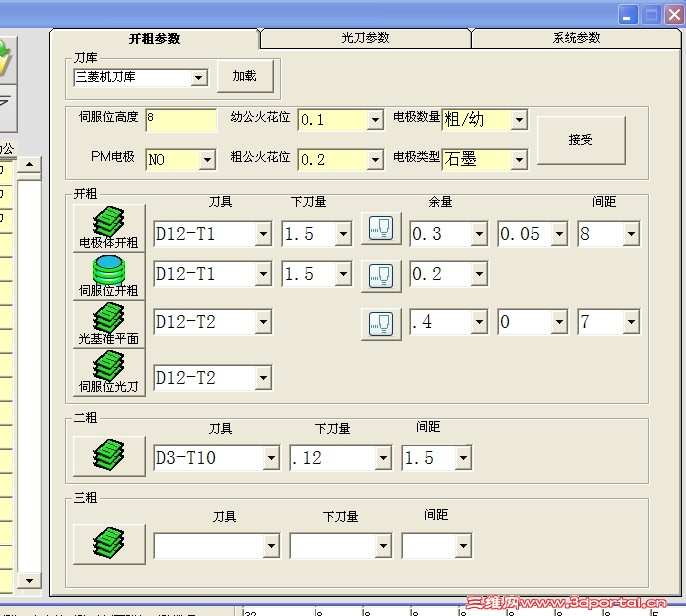Click the 伺服位开粗 icon button
686x616 pixels.
tap(109, 276)
